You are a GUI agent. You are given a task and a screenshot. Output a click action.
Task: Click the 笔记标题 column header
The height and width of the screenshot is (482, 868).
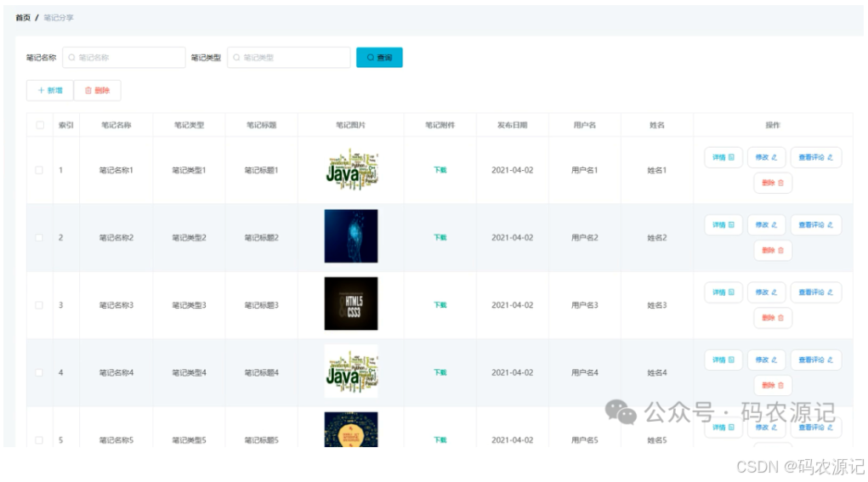click(261, 125)
